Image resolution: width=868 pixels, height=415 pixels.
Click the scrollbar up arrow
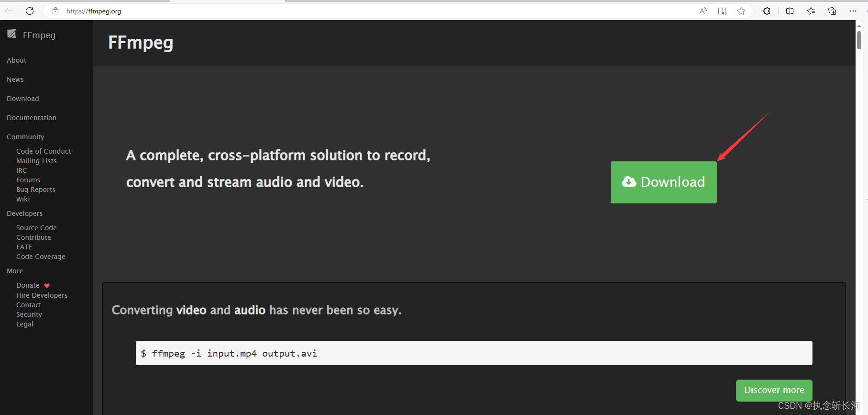[x=859, y=26]
